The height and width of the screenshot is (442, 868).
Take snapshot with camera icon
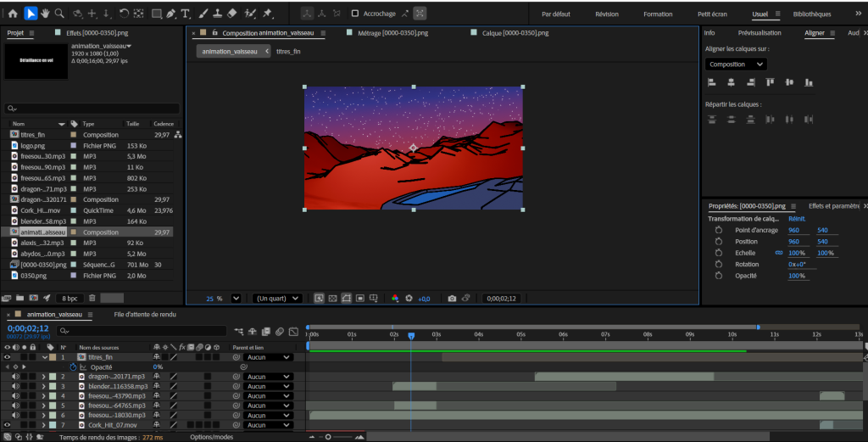pos(453,299)
